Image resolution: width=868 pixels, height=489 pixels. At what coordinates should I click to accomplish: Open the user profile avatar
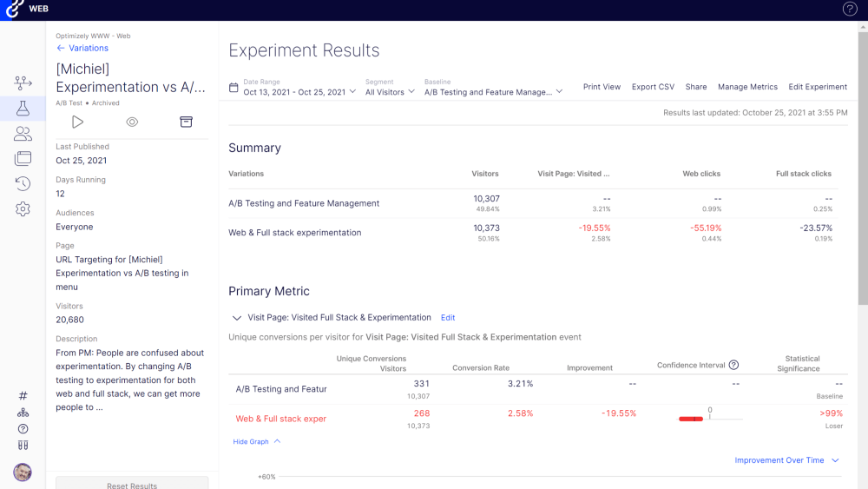tap(23, 472)
